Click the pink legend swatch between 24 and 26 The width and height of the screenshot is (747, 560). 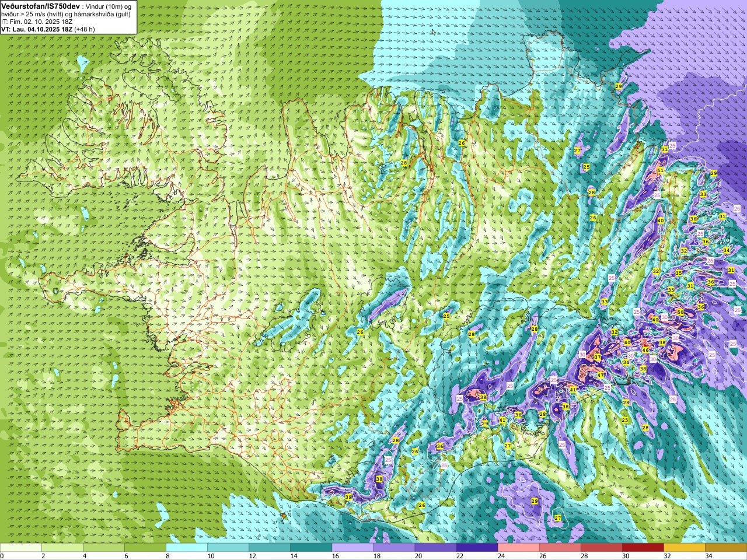(518, 548)
